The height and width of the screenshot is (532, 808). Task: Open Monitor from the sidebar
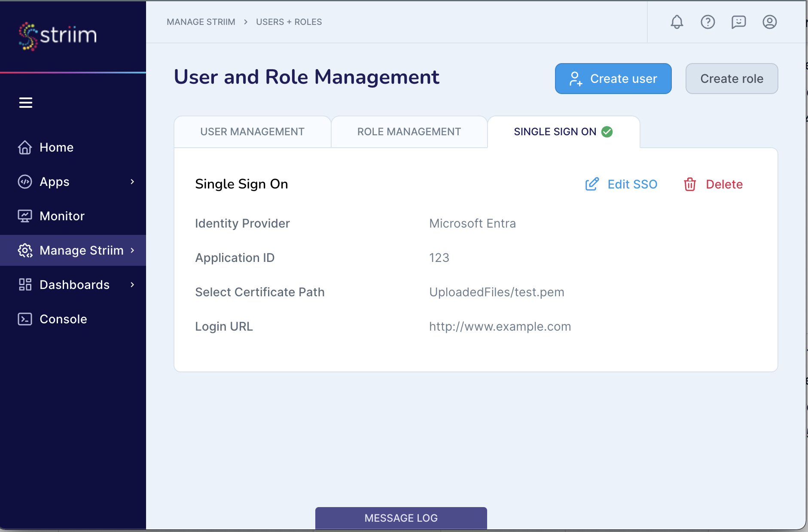coord(73,216)
